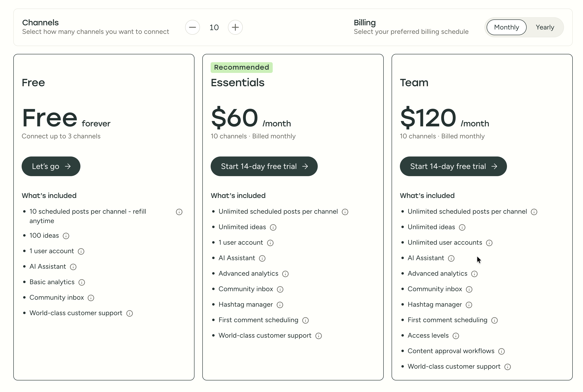The height and width of the screenshot is (392, 583).
Task: Decrease the channel count
Action: [x=193, y=27]
